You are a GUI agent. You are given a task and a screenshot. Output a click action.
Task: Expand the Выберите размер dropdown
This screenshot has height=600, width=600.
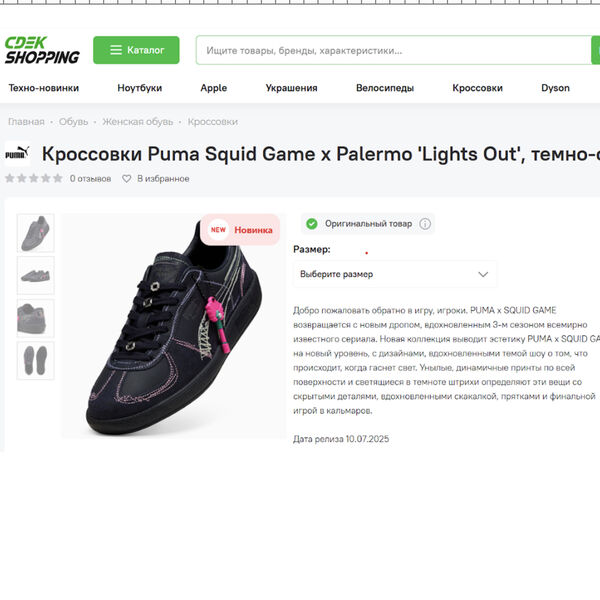point(395,274)
